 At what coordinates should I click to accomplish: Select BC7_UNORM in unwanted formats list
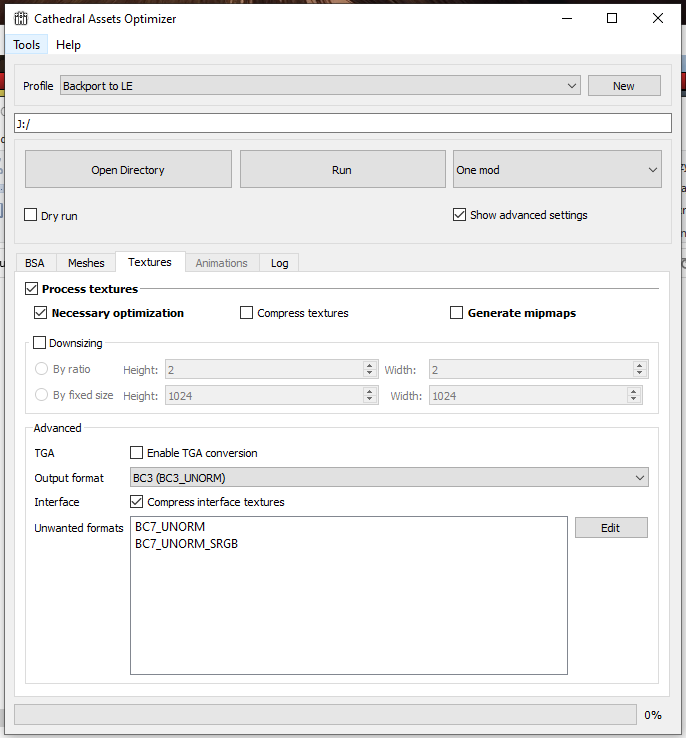[170, 526]
